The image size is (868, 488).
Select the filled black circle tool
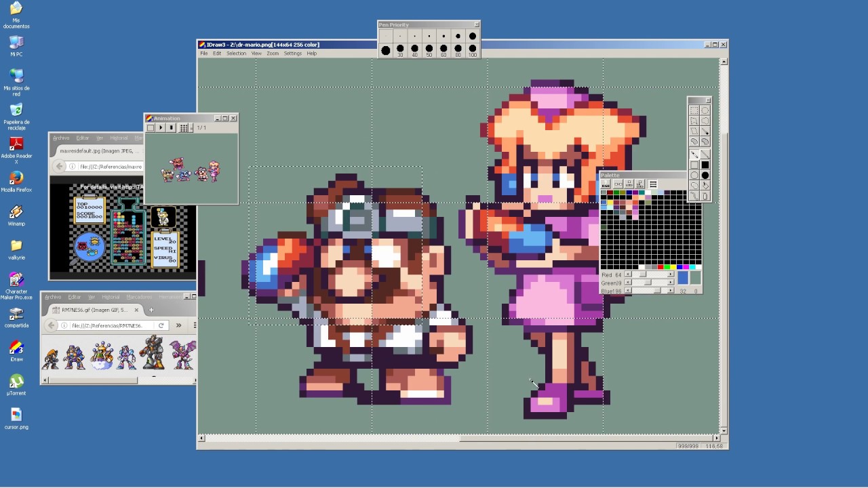tap(705, 175)
